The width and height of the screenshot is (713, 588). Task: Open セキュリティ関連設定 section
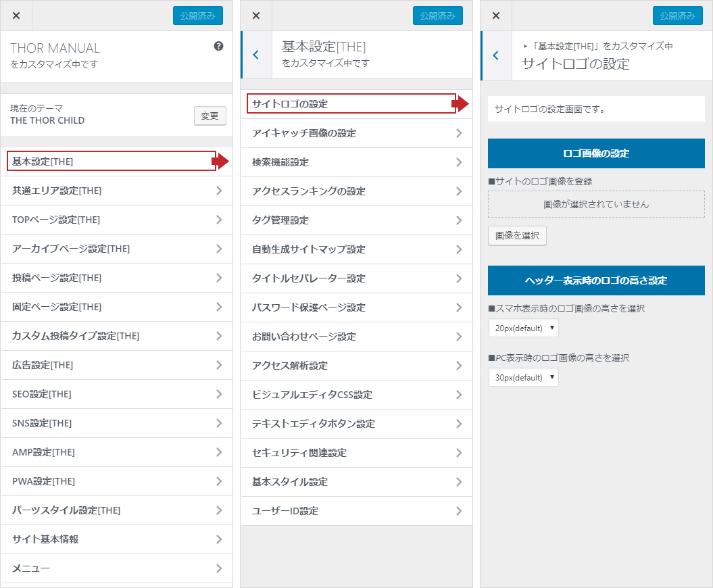coord(356,453)
